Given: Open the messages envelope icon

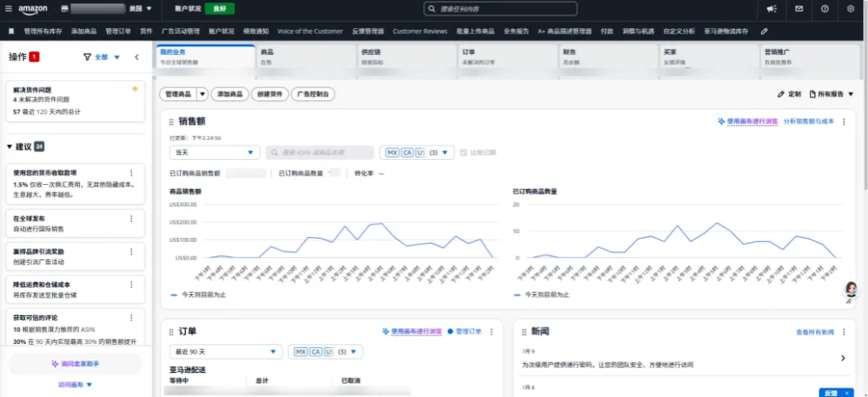Looking at the screenshot, I should click(799, 9).
